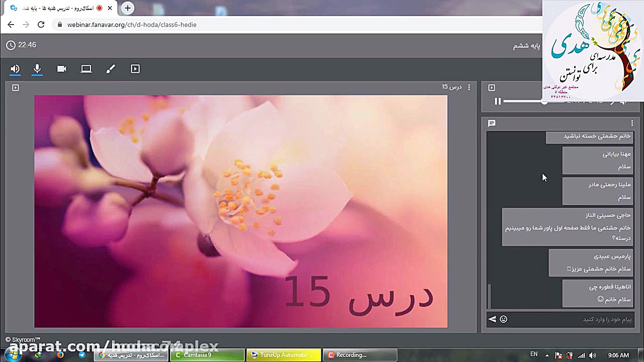The height and width of the screenshot is (362, 644).
Task: Go back in the browser
Action: (x=11, y=25)
